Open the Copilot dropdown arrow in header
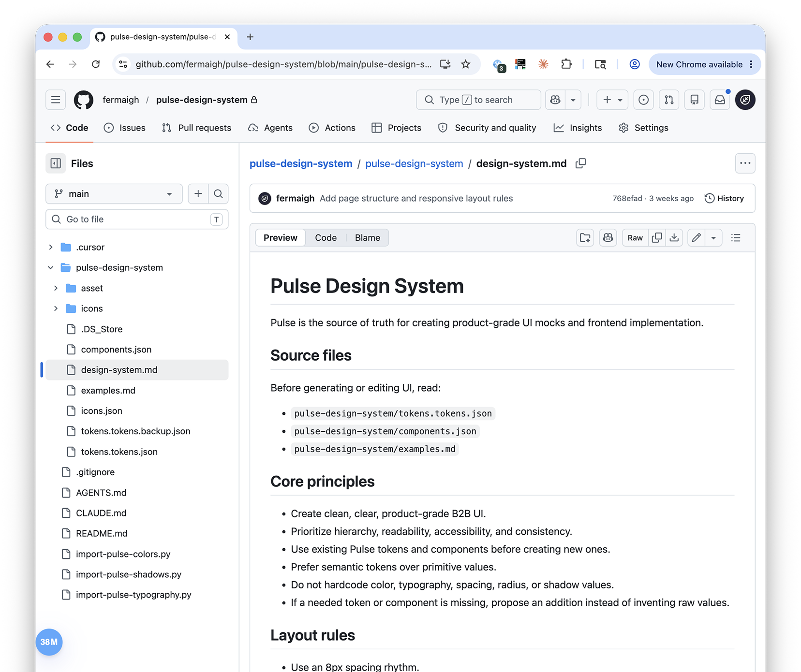Image resolution: width=801 pixels, height=672 pixels. (x=573, y=100)
